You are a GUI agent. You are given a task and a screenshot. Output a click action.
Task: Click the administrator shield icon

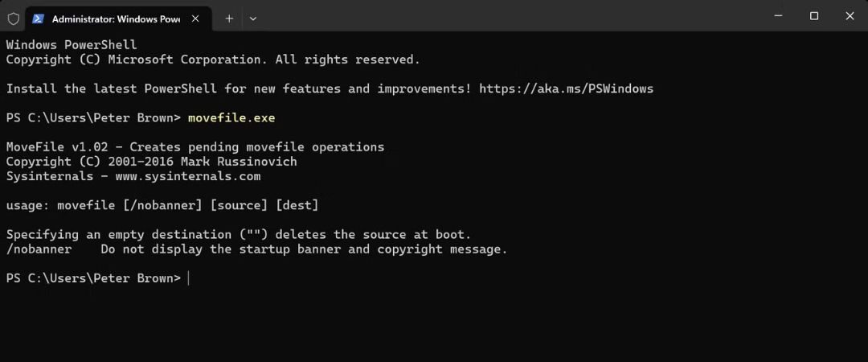[x=13, y=19]
